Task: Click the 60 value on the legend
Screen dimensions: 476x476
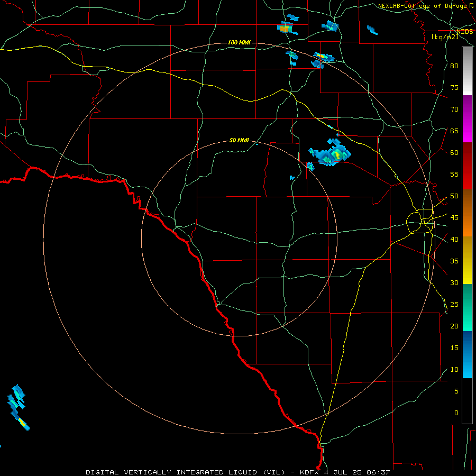Action: (454, 153)
